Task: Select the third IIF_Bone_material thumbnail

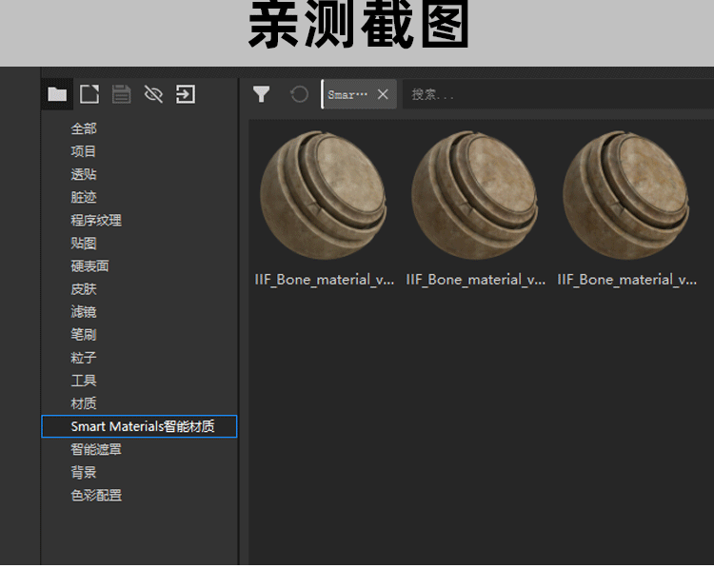Action: point(626,195)
